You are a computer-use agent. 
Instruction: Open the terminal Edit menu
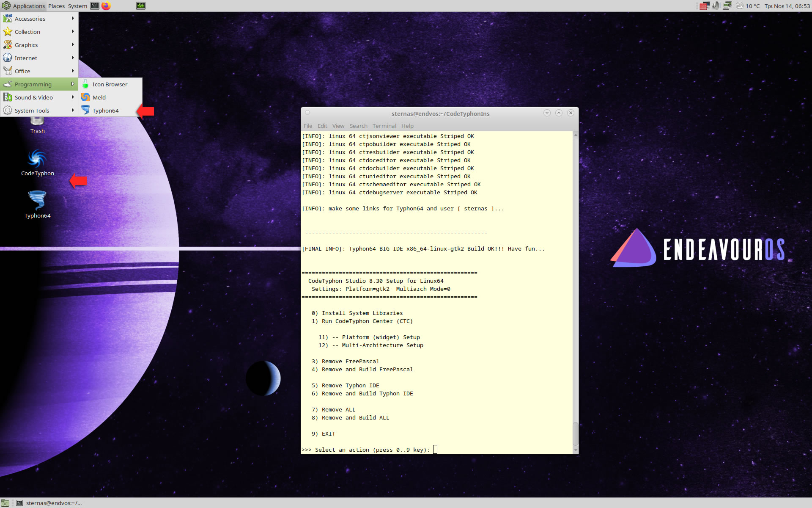[x=322, y=126]
